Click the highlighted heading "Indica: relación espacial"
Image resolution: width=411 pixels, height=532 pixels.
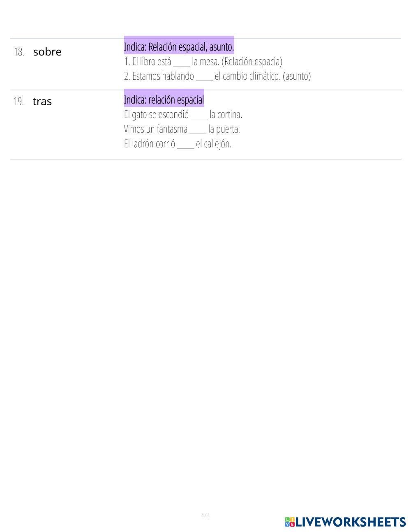164,100
